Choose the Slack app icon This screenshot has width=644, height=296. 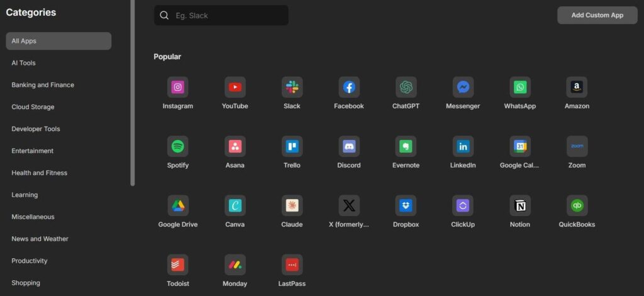click(292, 87)
